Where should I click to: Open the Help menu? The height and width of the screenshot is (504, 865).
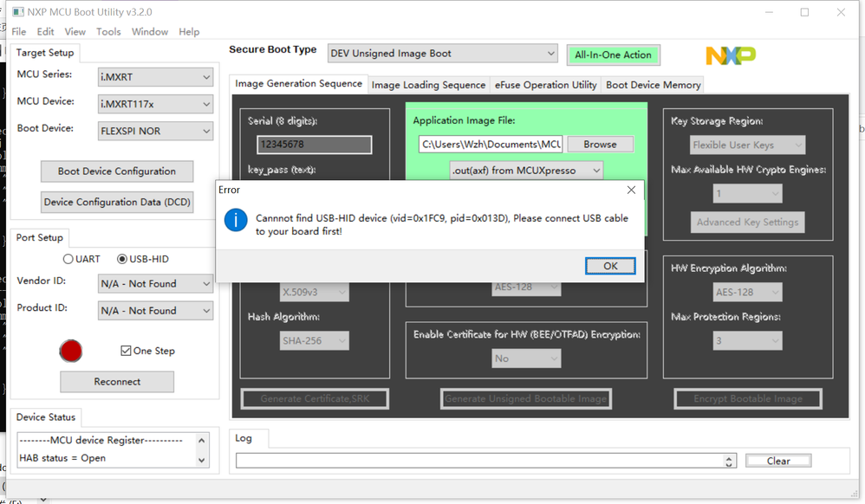click(x=189, y=31)
